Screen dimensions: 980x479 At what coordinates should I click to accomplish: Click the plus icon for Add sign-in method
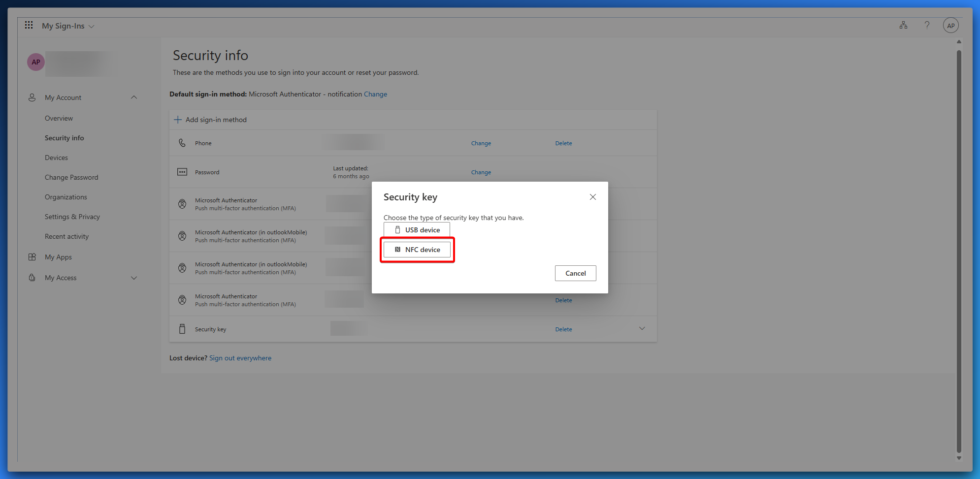178,120
